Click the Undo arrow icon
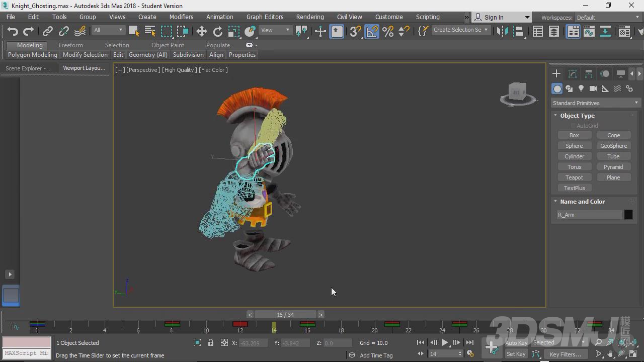 [13, 31]
